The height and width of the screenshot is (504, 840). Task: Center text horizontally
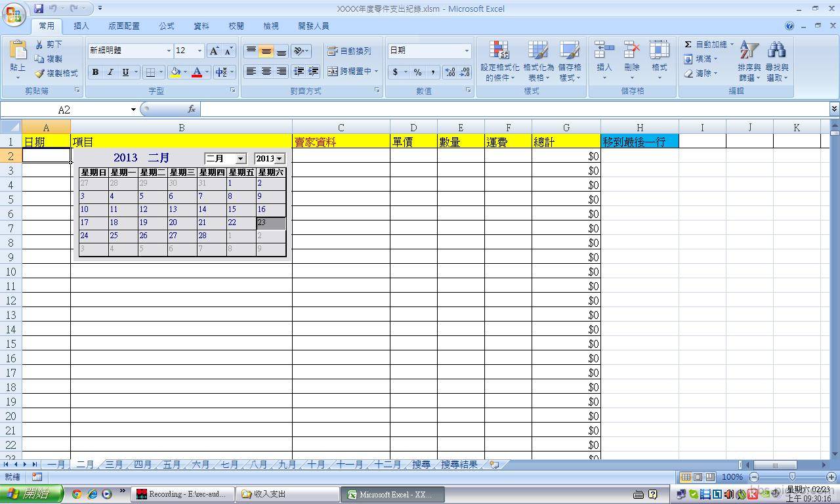[266, 71]
